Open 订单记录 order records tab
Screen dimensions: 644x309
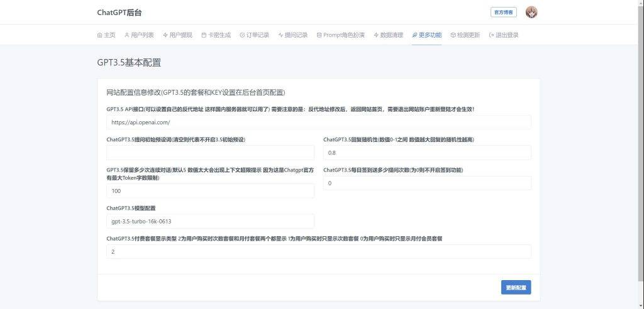pos(254,35)
